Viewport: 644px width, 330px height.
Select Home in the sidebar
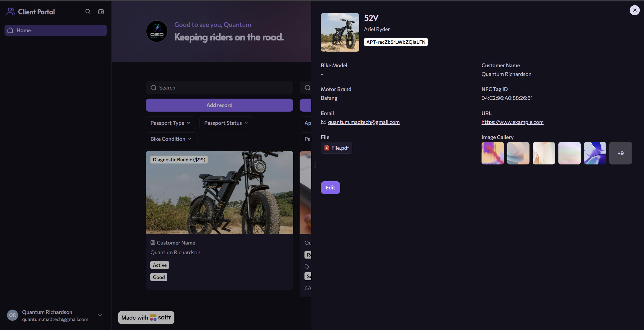coord(55,30)
